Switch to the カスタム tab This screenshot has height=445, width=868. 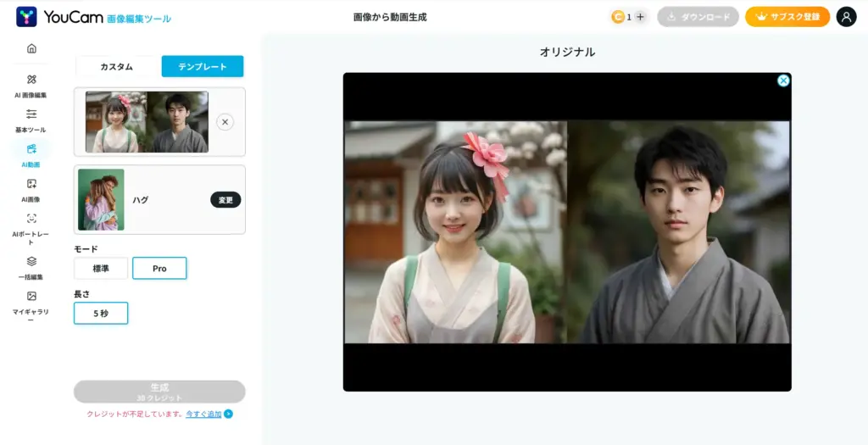click(x=116, y=66)
